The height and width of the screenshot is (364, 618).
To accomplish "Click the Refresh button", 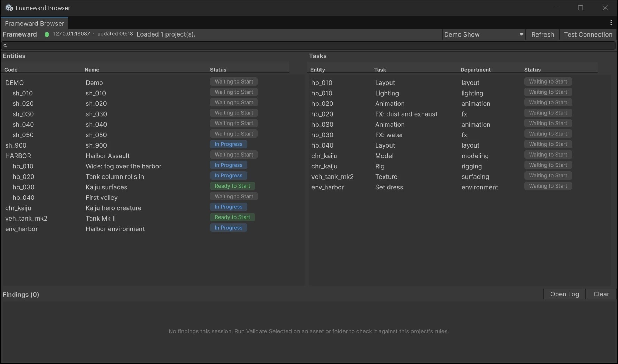I will click(542, 34).
